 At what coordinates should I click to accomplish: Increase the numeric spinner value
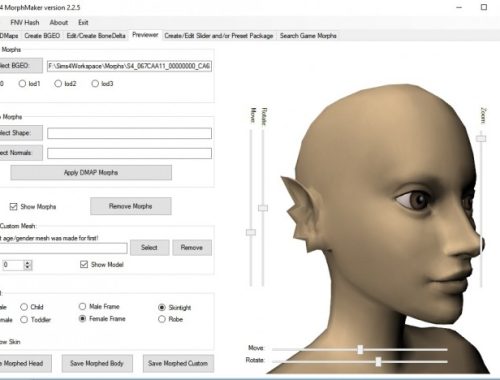[x=28, y=263]
